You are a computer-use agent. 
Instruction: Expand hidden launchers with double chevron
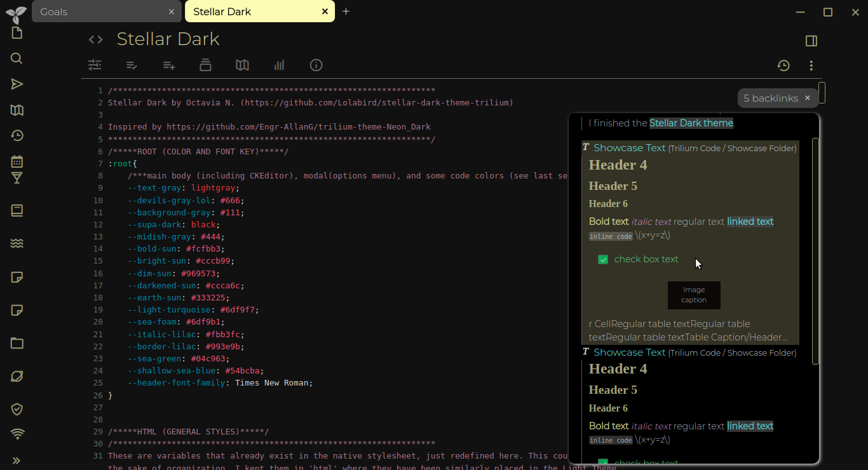pyautogui.click(x=16, y=460)
